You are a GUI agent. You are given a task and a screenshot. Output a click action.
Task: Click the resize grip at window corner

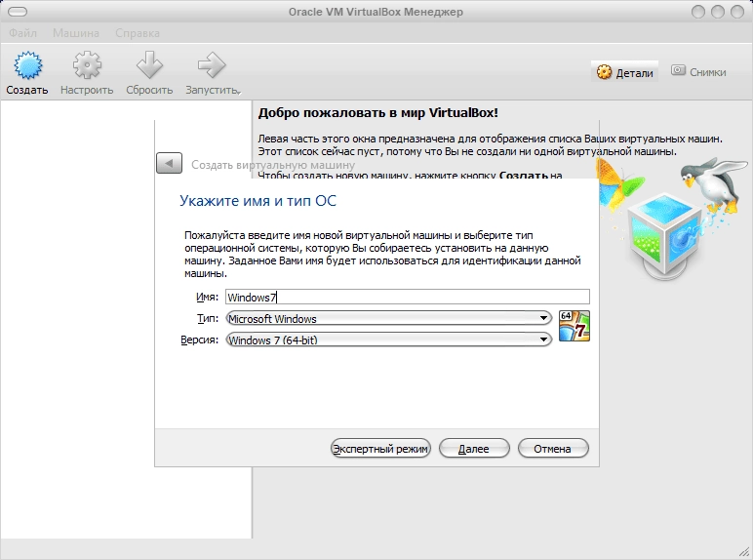coord(743,552)
